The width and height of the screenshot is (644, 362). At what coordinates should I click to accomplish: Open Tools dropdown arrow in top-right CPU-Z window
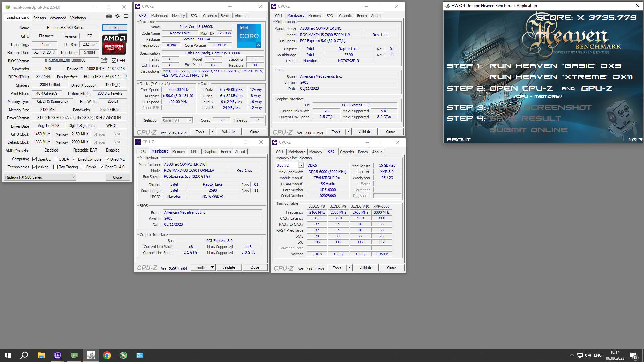[348, 132]
